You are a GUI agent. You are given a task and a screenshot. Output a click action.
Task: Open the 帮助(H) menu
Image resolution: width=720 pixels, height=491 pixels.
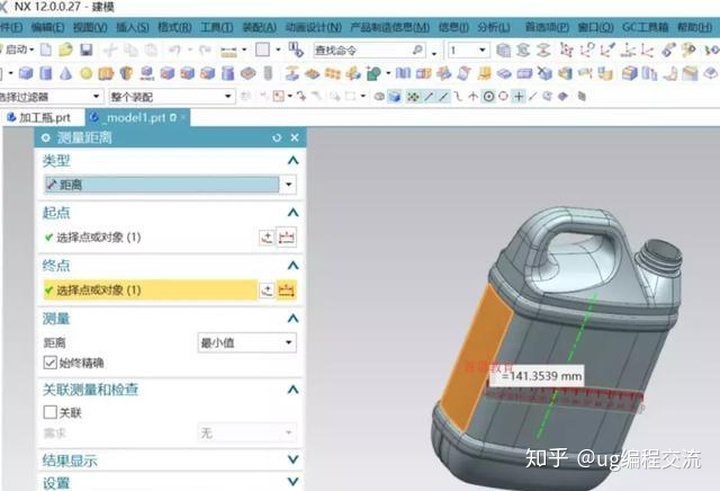click(x=694, y=28)
